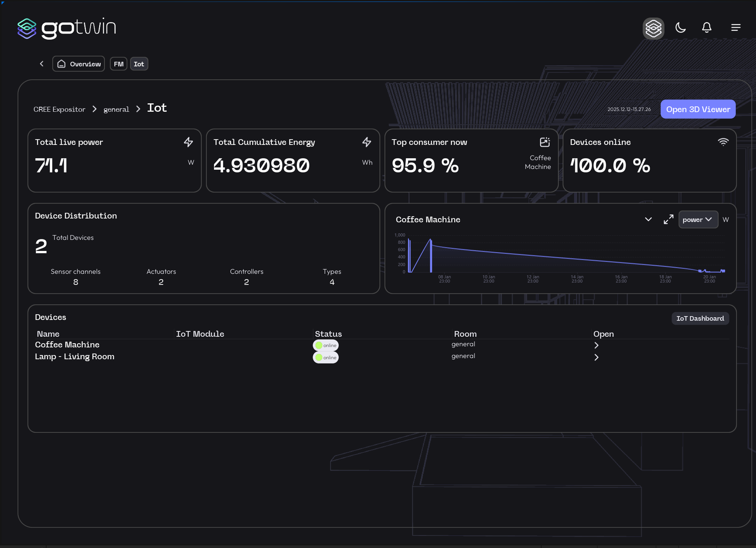Open notifications bell

[x=707, y=27]
